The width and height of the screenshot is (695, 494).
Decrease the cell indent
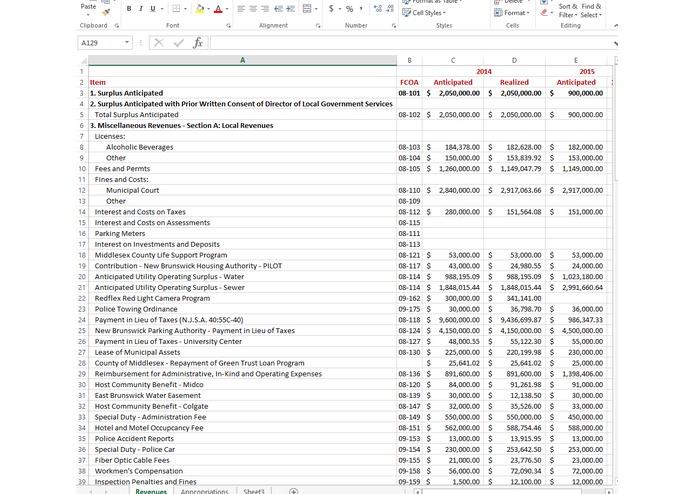pos(278,8)
